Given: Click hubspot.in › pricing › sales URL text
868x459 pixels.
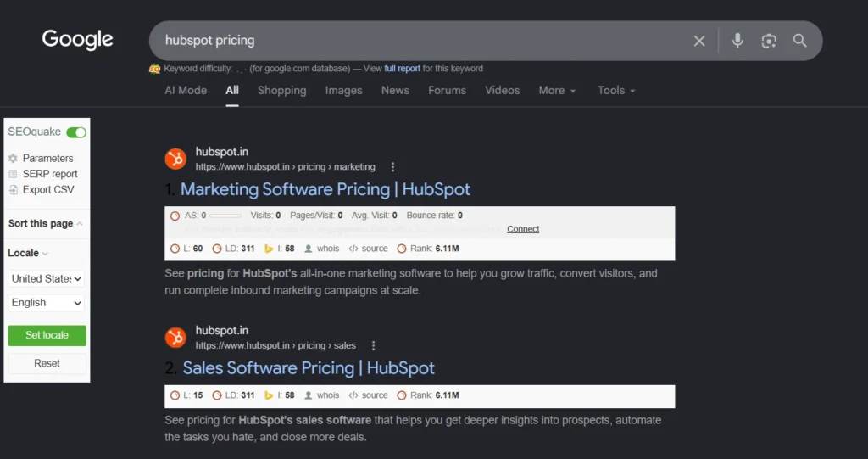Looking at the screenshot, I should point(275,345).
